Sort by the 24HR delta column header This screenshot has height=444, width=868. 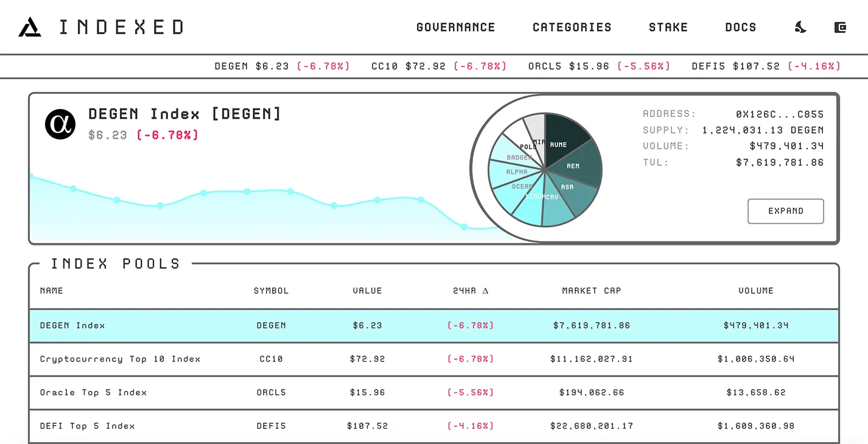[x=471, y=291]
